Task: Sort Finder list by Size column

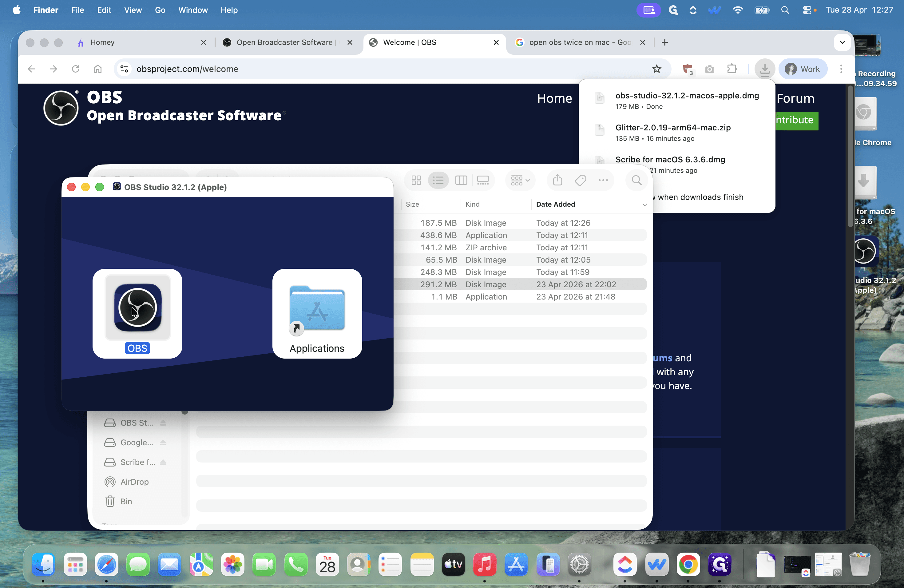Action: coord(412,205)
